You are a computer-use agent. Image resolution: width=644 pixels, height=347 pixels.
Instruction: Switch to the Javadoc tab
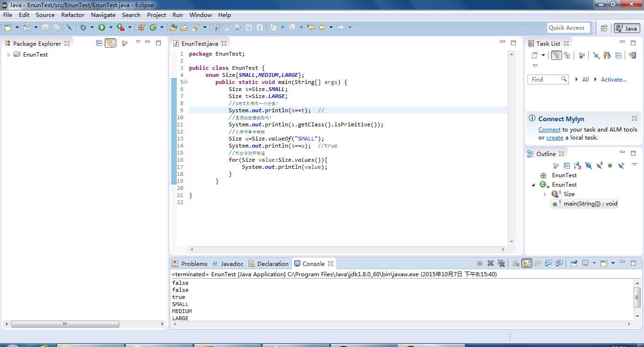[228, 264]
